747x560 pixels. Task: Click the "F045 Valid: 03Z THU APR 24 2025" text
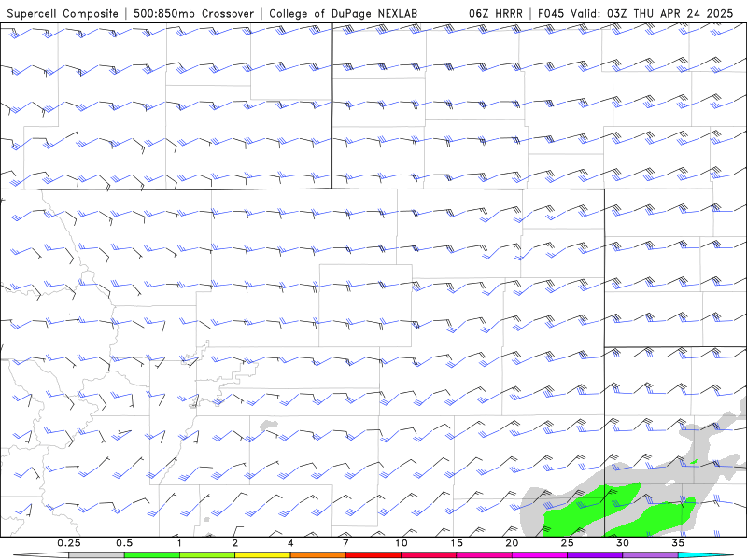tap(636, 14)
